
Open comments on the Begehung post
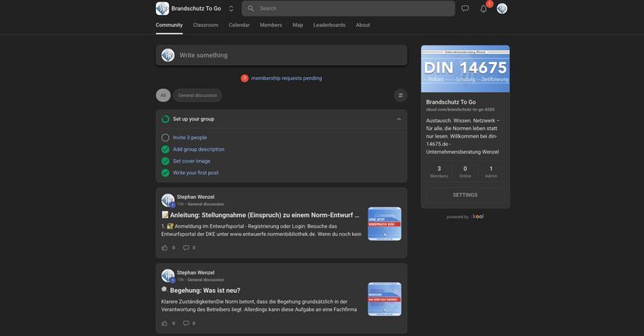(x=186, y=323)
